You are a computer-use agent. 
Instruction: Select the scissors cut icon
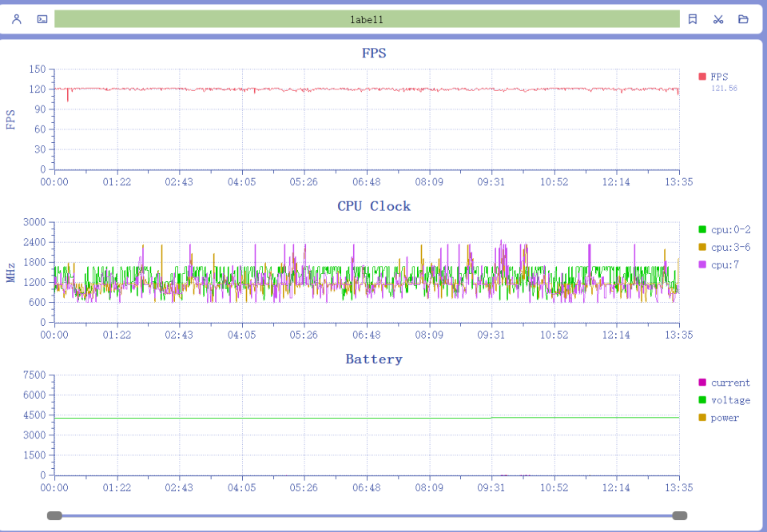(x=718, y=19)
